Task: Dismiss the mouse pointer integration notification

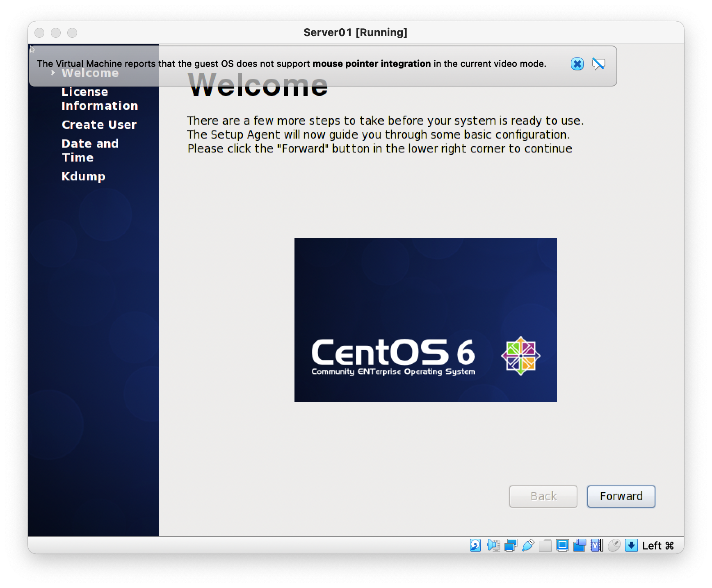Action: click(577, 64)
